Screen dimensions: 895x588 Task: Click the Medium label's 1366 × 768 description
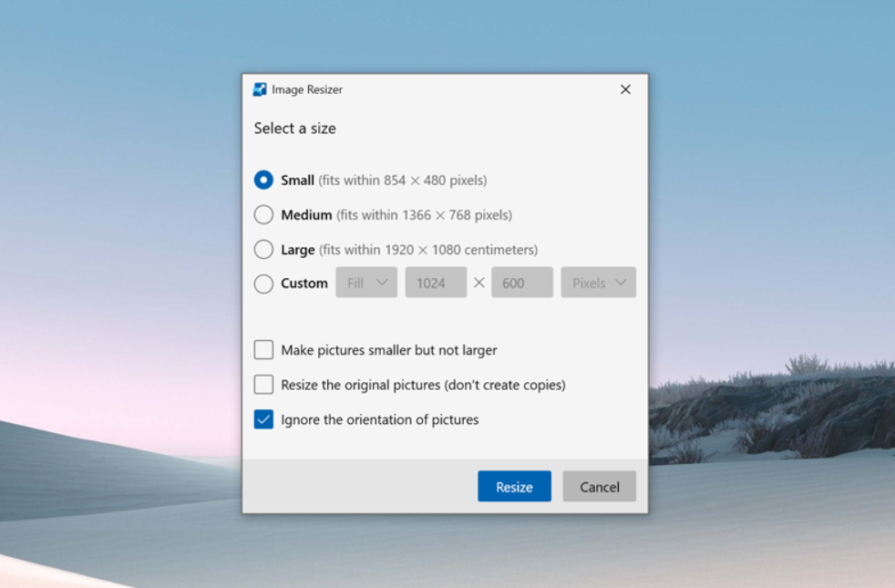pyautogui.click(x=424, y=215)
